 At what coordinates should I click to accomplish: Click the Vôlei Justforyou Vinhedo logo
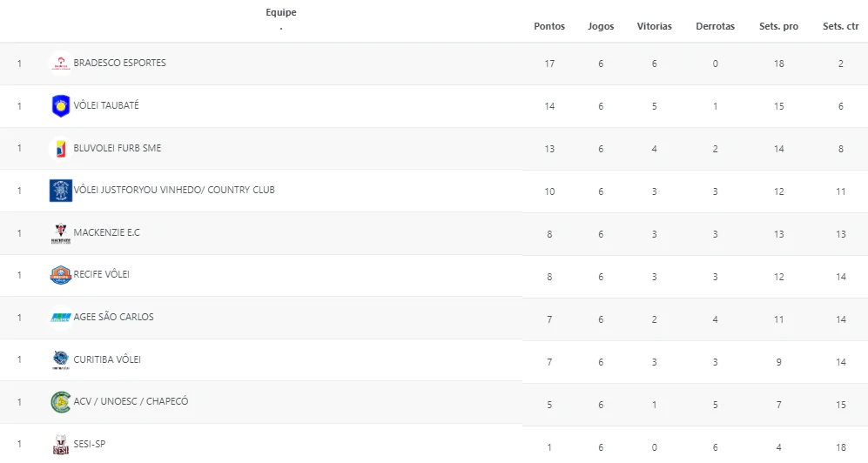click(61, 191)
